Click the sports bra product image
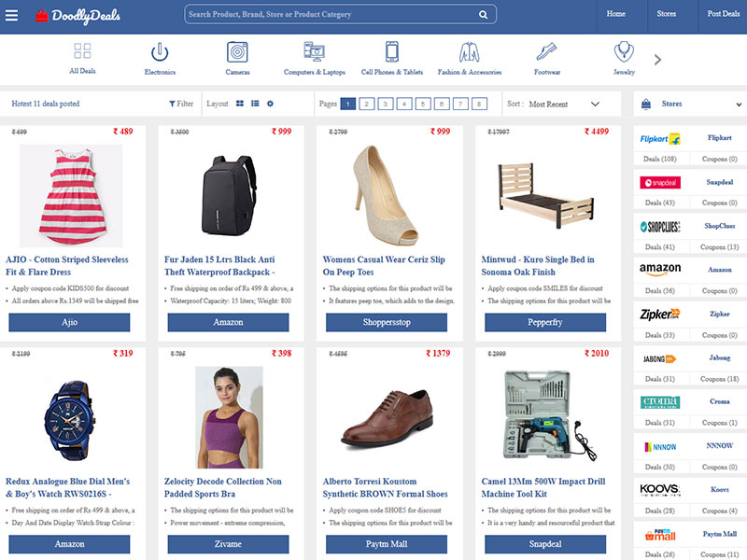The image size is (747, 560). click(x=229, y=417)
